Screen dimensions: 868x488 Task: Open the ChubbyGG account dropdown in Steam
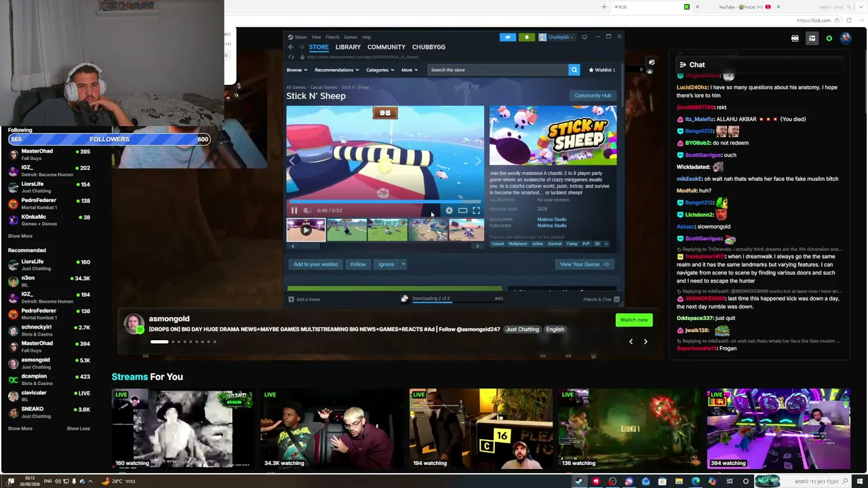click(557, 37)
